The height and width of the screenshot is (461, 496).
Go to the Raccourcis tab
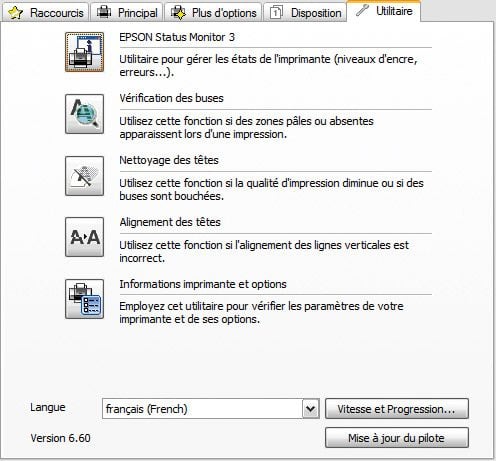tap(45, 12)
